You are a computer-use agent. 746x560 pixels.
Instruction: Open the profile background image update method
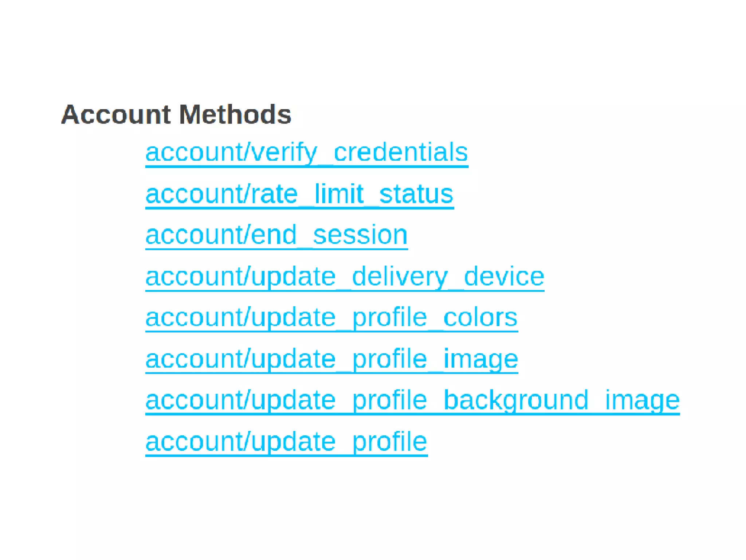(412, 401)
